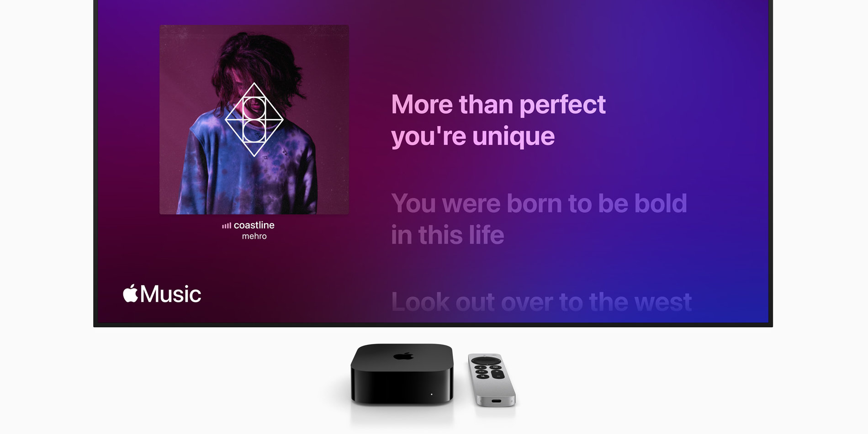Select lyric You were born to be bold

pyautogui.click(x=539, y=203)
